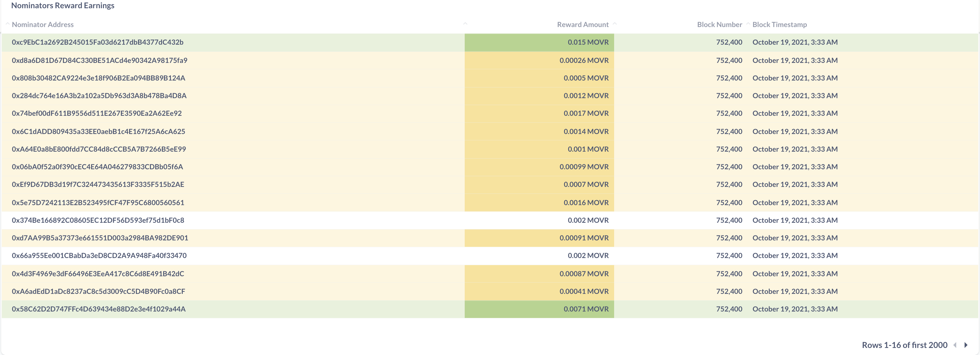Click the 0.002 MOVR cell for 0x374Be166…

coord(539,220)
